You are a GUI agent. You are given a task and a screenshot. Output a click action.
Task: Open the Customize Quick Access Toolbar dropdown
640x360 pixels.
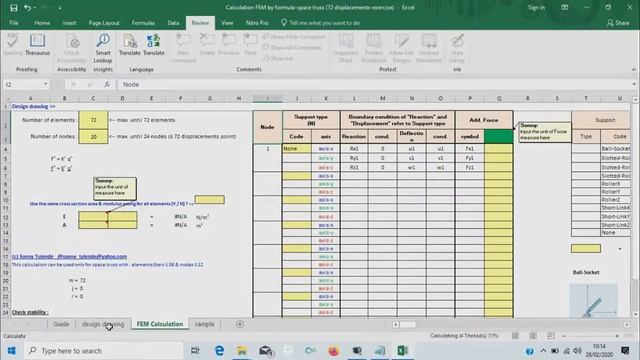tap(60, 8)
